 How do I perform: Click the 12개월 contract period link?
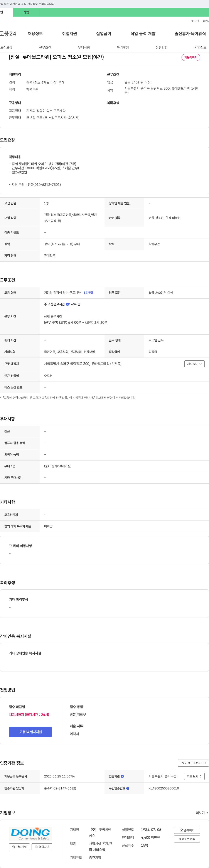point(88,293)
